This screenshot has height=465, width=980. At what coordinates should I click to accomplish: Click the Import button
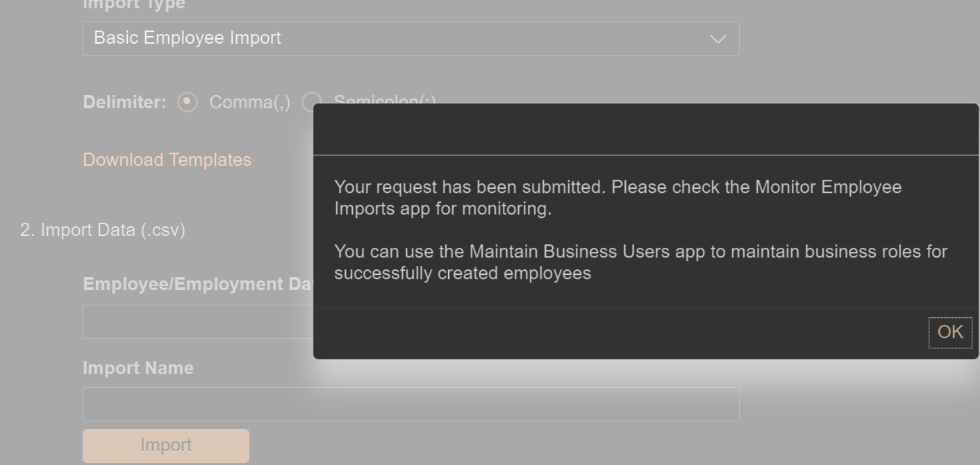point(165,445)
